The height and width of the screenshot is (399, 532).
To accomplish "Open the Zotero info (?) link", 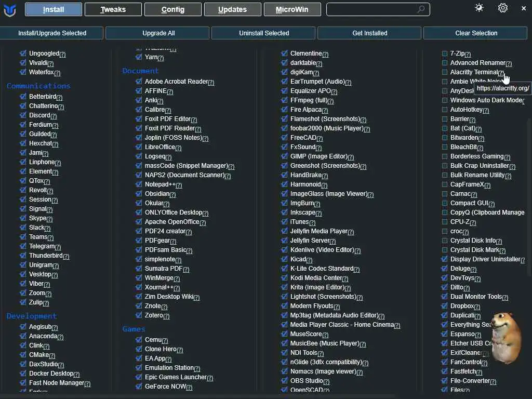I will pyautogui.click(x=166, y=316).
